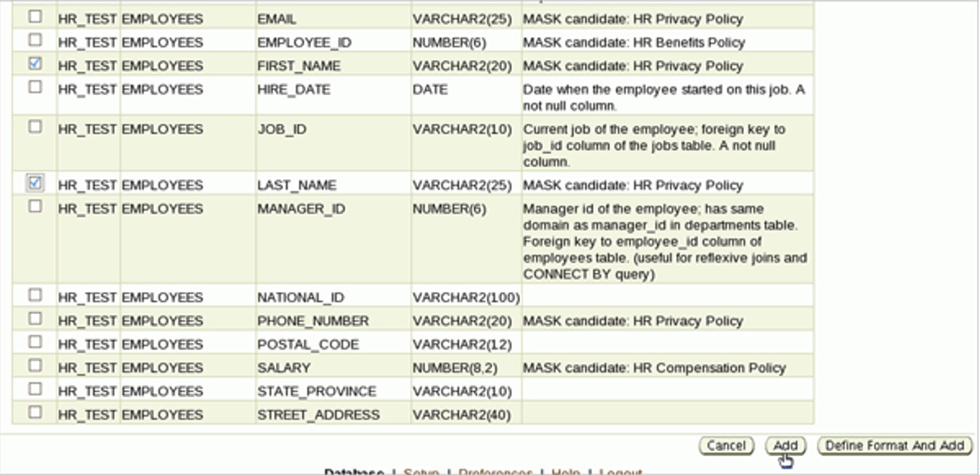The width and height of the screenshot is (980, 475).
Task: Select the SALARY column checkbox
Action: [x=35, y=366]
